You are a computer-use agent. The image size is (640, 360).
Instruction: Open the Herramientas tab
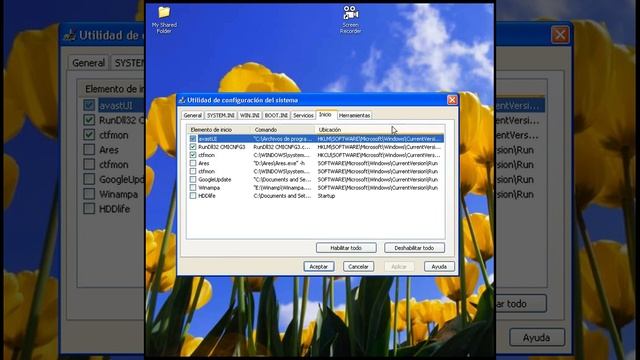click(354, 116)
